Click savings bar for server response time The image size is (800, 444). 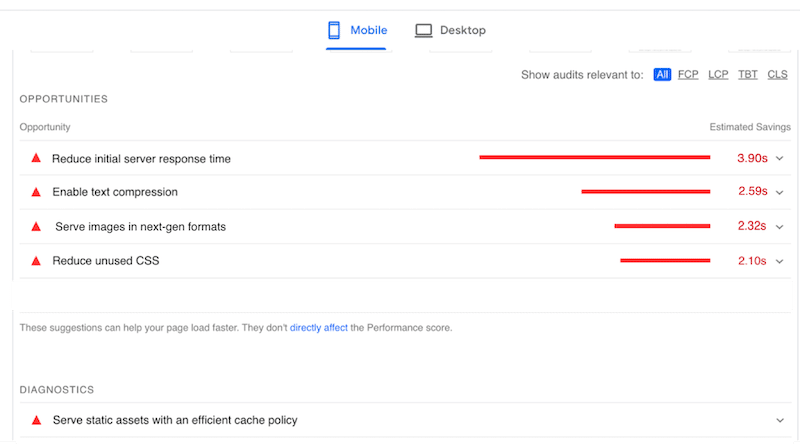tap(595, 157)
